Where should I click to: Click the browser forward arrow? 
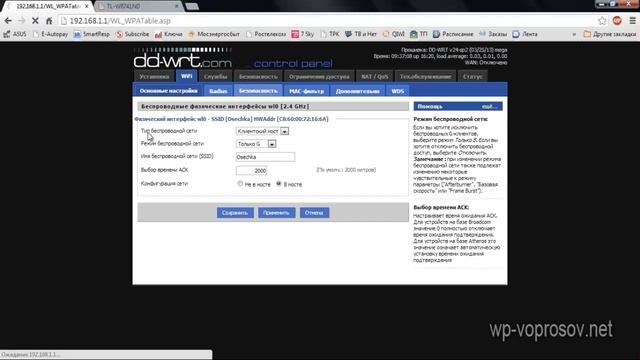(x=22, y=20)
